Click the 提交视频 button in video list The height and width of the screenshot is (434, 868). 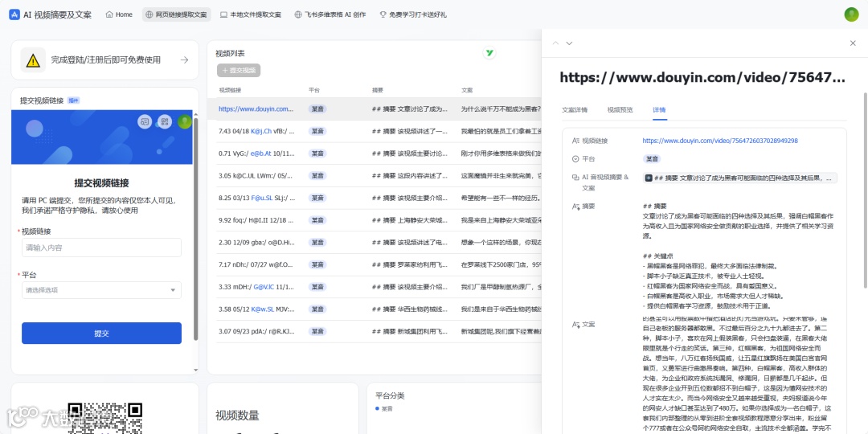[x=239, y=70]
